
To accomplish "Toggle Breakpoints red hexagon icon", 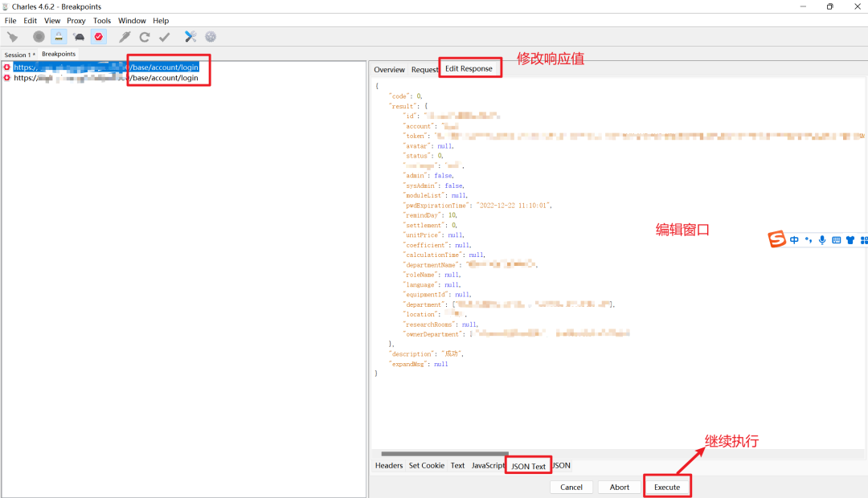I will click(x=99, y=37).
